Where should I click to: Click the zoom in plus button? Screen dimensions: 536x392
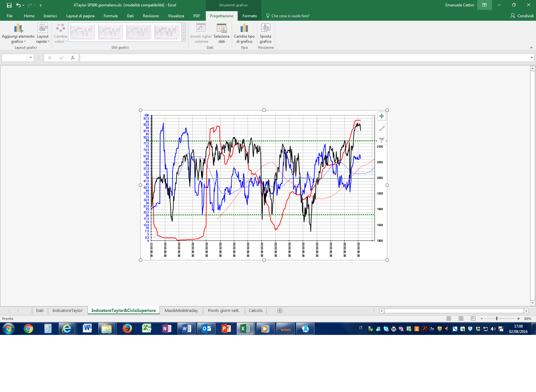tap(518, 319)
